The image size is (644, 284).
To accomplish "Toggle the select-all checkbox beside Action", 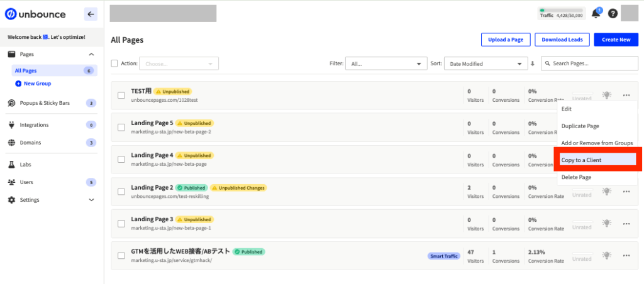I will pos(114,63).
